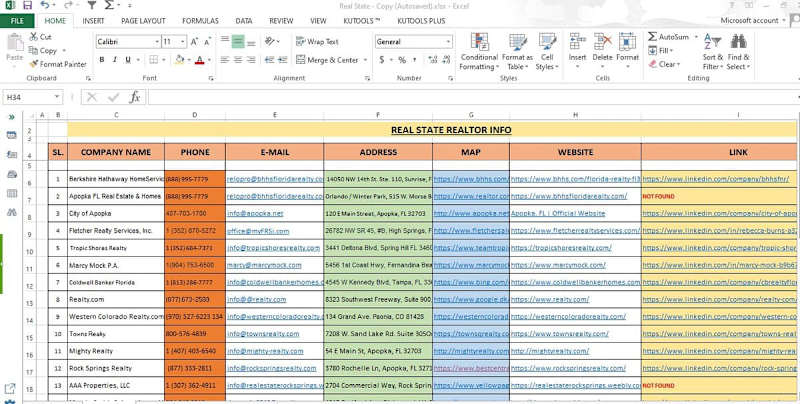
Task: Activate the Format Painter brush
Action: 58,64
